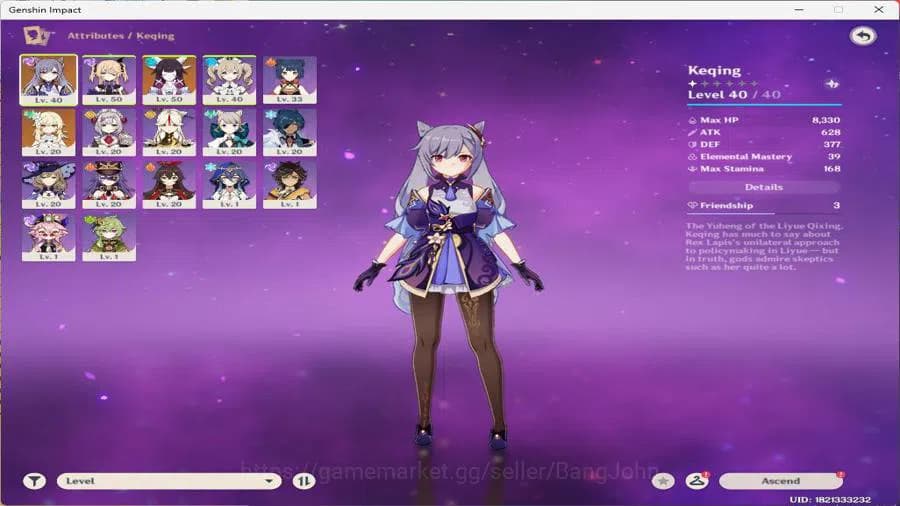Minimize the Genshin Impact window
This screenshot has width=900, height=506.
coord(799,10)
